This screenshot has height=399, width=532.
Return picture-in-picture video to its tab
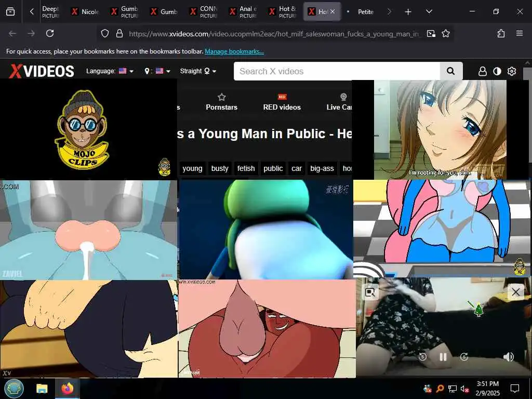pyautogui.click(x=370, y=292)
